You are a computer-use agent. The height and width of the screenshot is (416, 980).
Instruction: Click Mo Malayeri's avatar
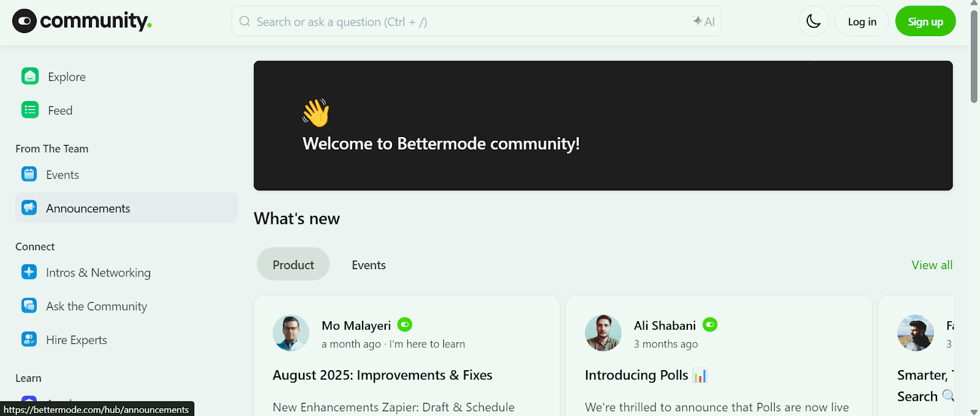[291, 333]
